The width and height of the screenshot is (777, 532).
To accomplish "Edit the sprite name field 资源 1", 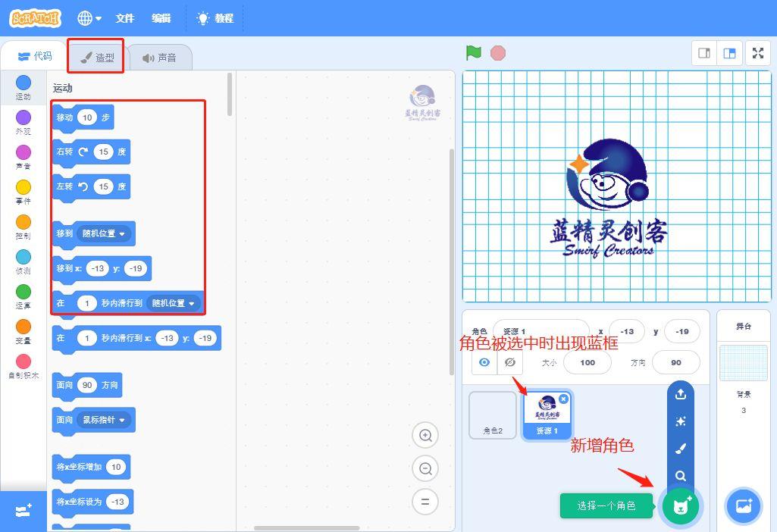I will [x=541, y=331].
